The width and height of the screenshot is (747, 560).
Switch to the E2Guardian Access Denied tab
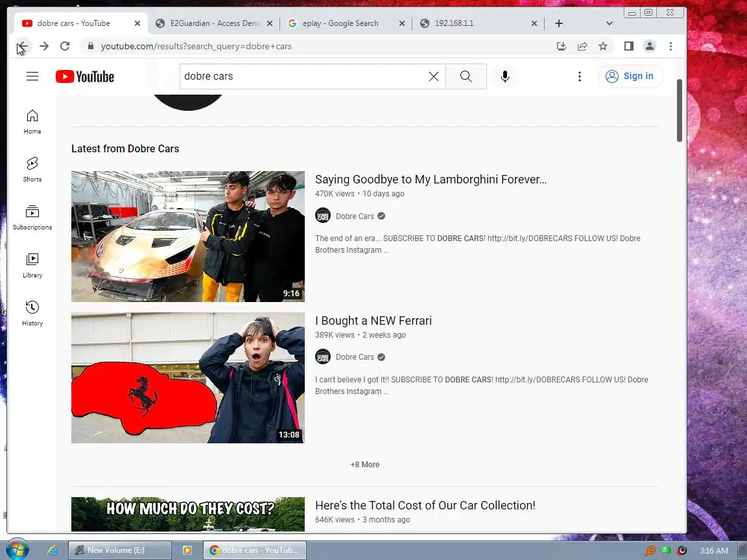point(215,23)
